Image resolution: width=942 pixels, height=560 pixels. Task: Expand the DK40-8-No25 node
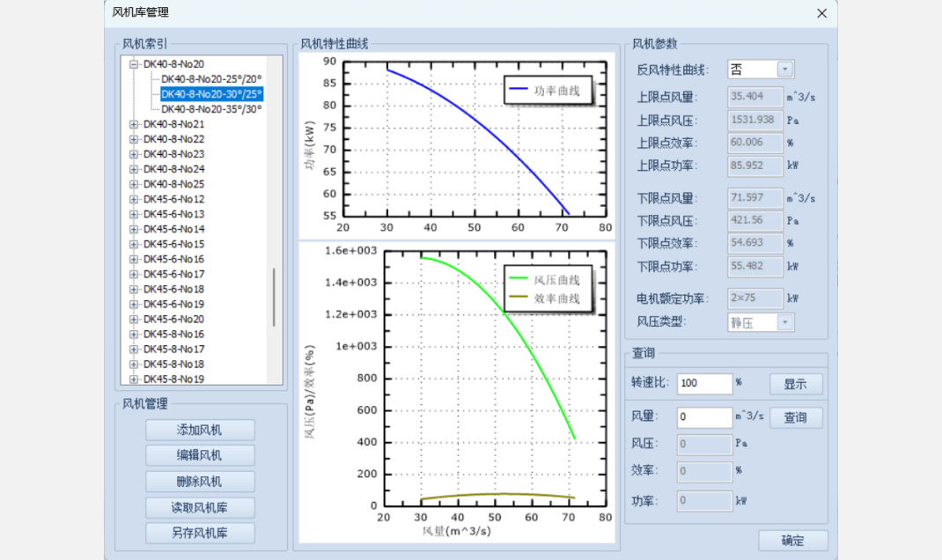(134, 184)
